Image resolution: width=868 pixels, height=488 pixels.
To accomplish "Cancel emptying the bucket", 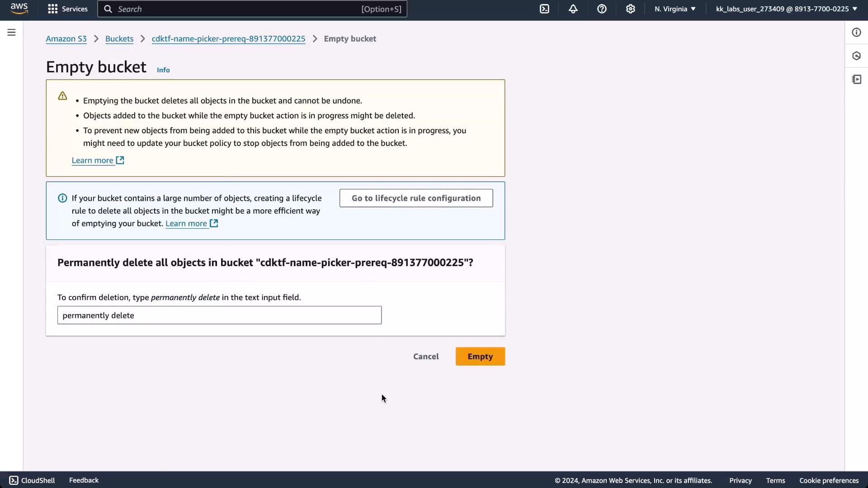I will pyautogui.click(x=426, y=357).
